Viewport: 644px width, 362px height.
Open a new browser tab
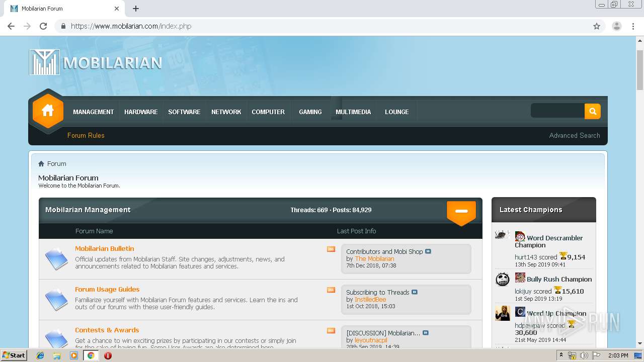click(x=136, y=9)
